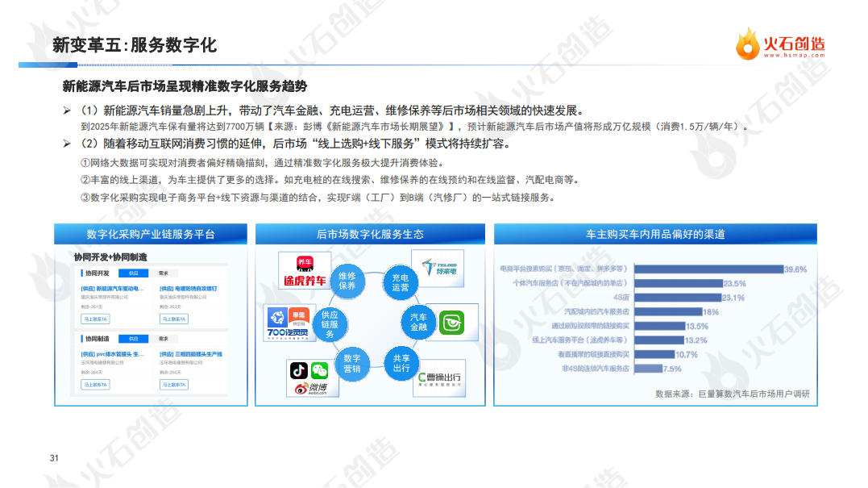Click the slide title 新变革五:服务数字化
This screenshot has width=868, height=488.
click(135, 45)
